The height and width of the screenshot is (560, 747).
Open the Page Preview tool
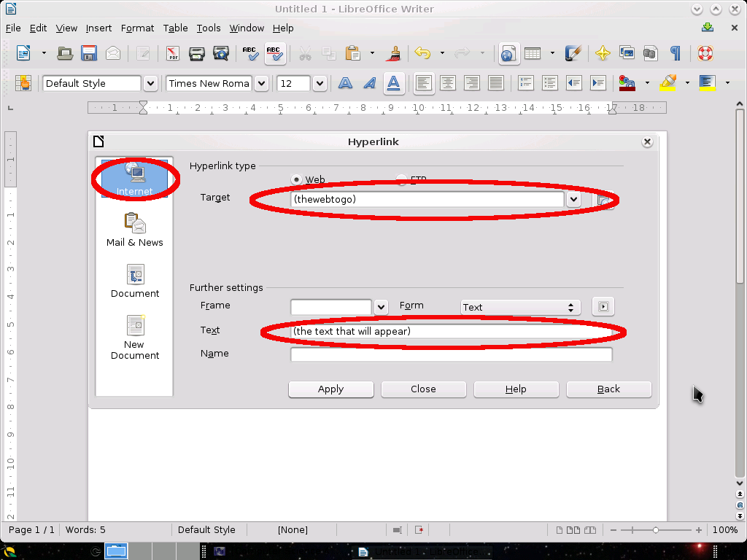[x=222, y=54]
